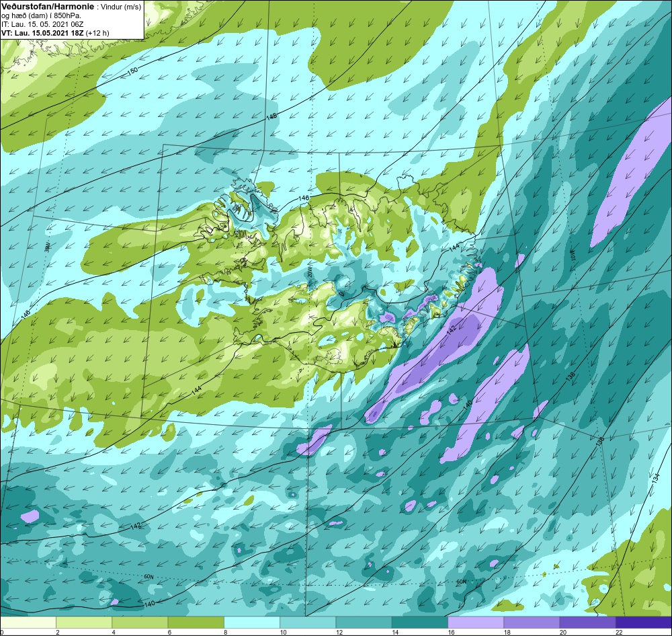Click the legend scale value 4
This screenshot has height=636, width=672.
coord(114,632)
